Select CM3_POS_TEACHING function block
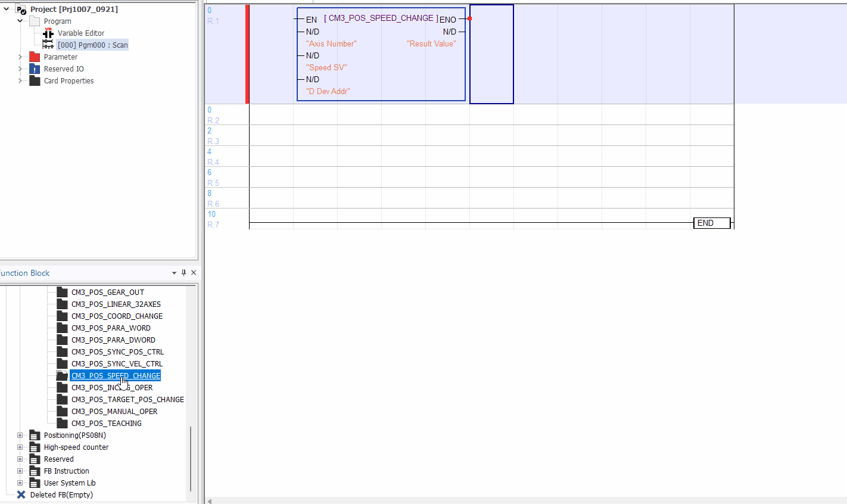The width and height of the screenshot is (847, 504). pos(106,424)
